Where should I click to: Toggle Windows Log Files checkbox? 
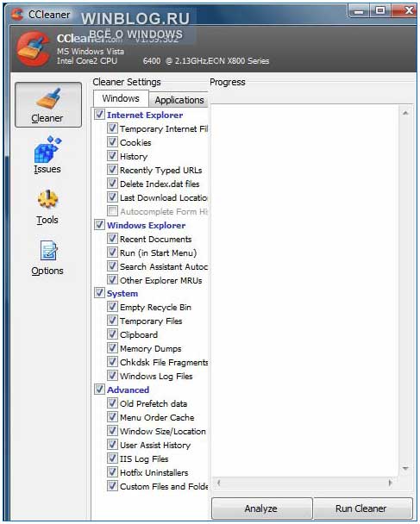click(112, 375)
